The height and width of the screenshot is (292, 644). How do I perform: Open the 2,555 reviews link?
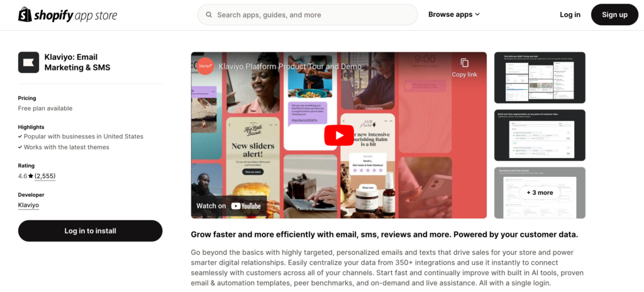(x=45, y=176)
